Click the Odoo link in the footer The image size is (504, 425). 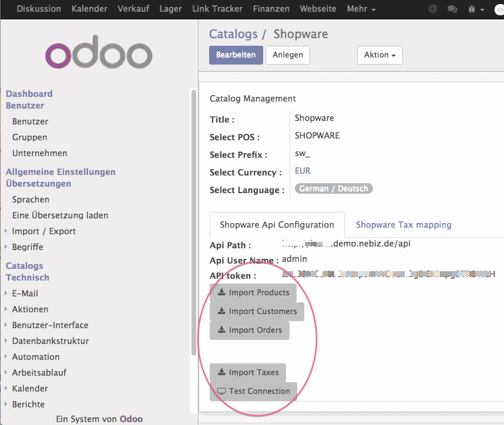click(x=131, y=419)
